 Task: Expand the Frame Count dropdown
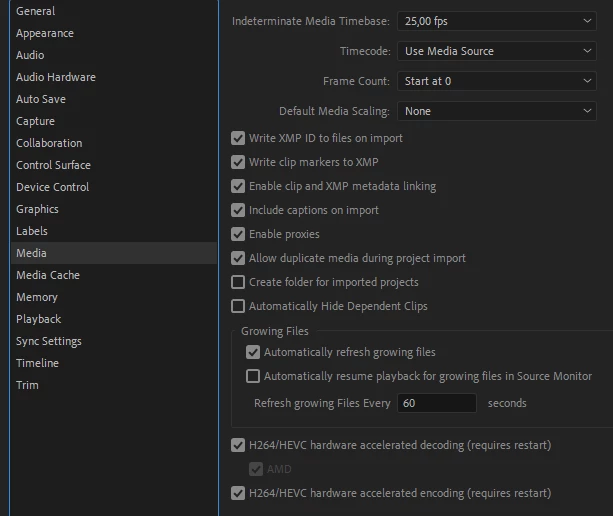[497, 81]
